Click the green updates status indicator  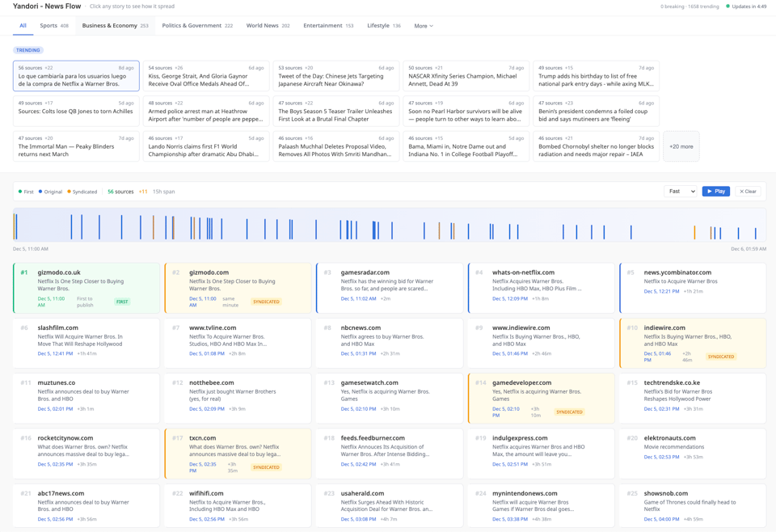(x=727, y=6)
